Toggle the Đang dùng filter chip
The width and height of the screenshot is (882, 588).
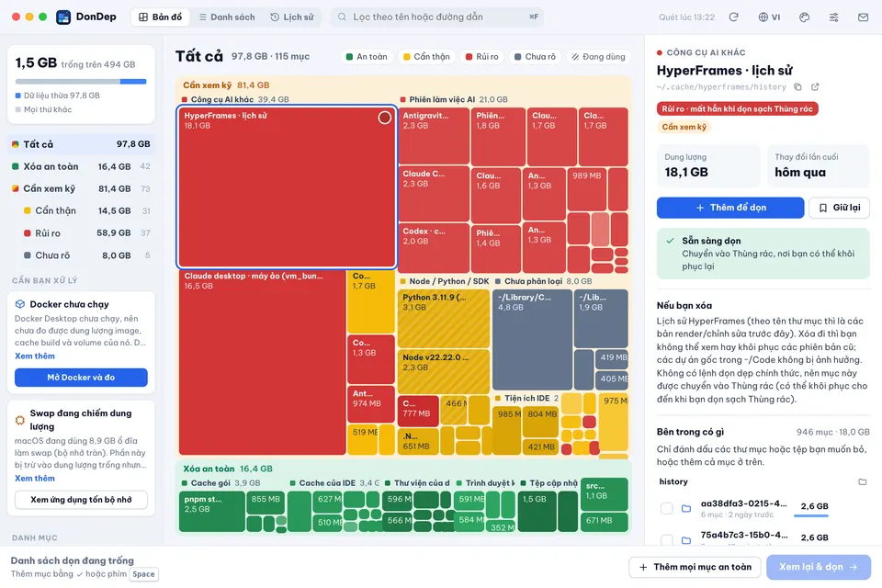tap(598, 57)
